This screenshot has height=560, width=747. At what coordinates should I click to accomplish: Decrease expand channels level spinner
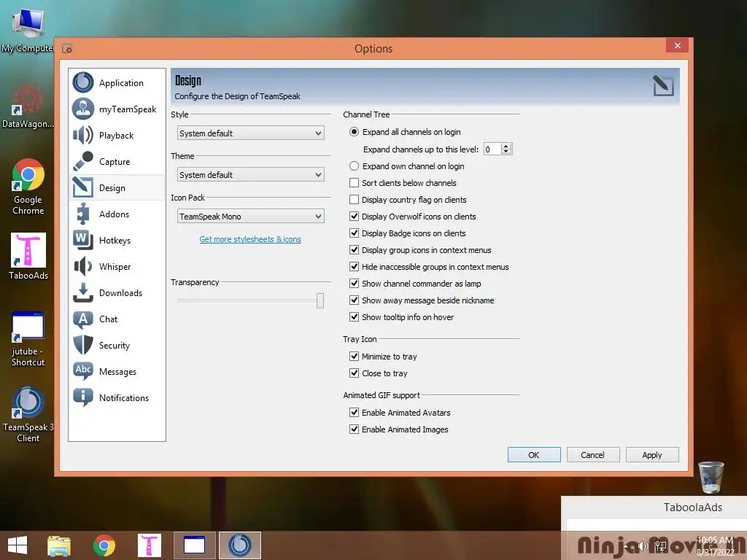pos(506,152)
